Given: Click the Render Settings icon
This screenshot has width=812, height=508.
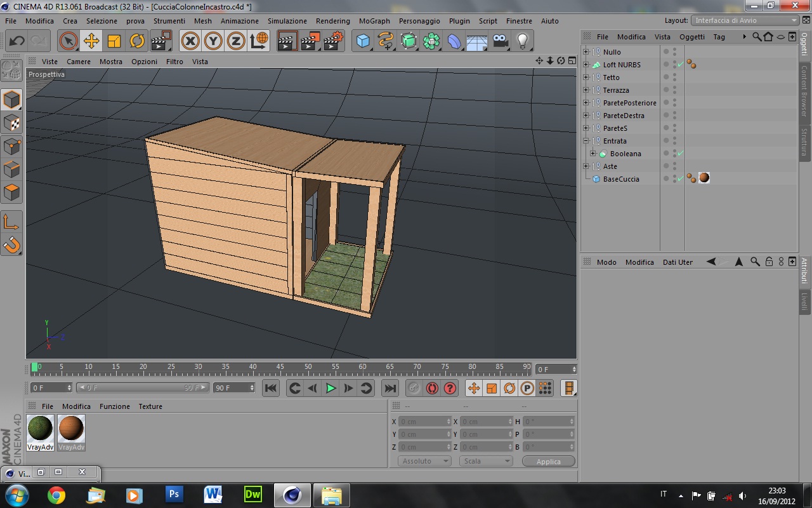Looking at the screenshot, I should coord(334,41).
